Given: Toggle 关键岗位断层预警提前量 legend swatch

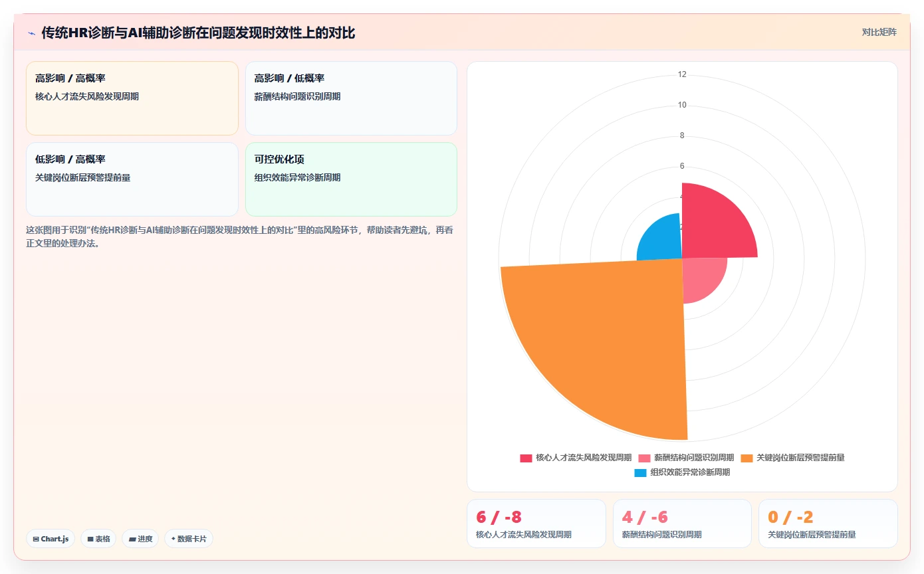Looking at the screenshot, I should coord(747,458).
